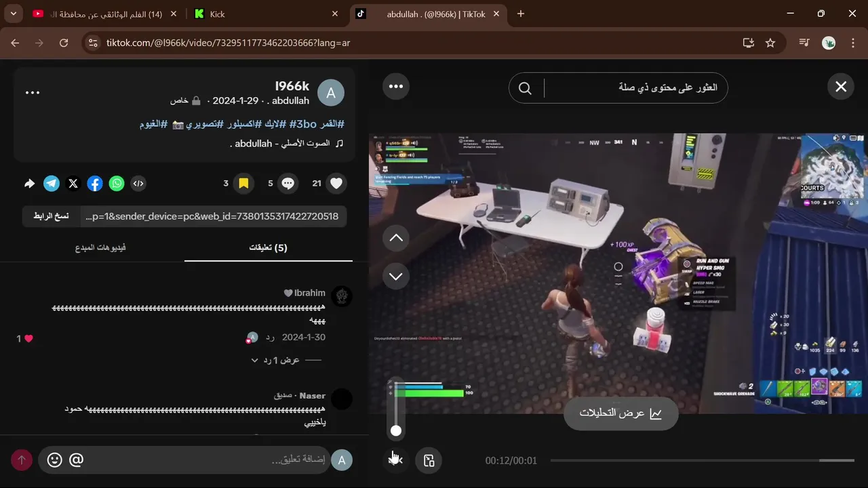Post the comment with the arrow button

coord(22,460)
